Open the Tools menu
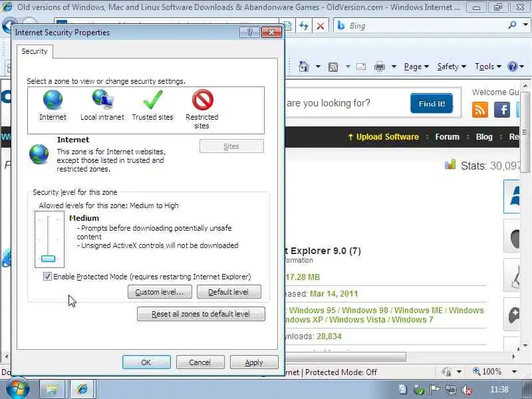532x399 pixels. [x=488, y=66]
